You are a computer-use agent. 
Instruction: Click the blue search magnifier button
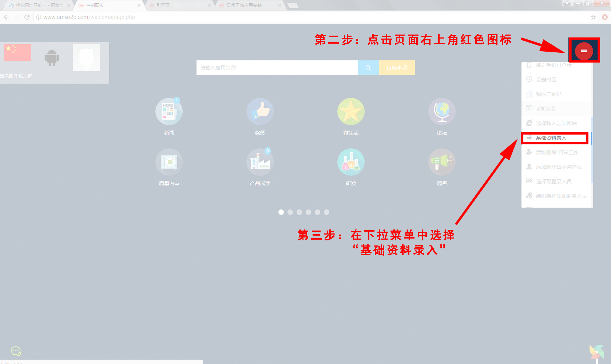click(x=368, y=68)
